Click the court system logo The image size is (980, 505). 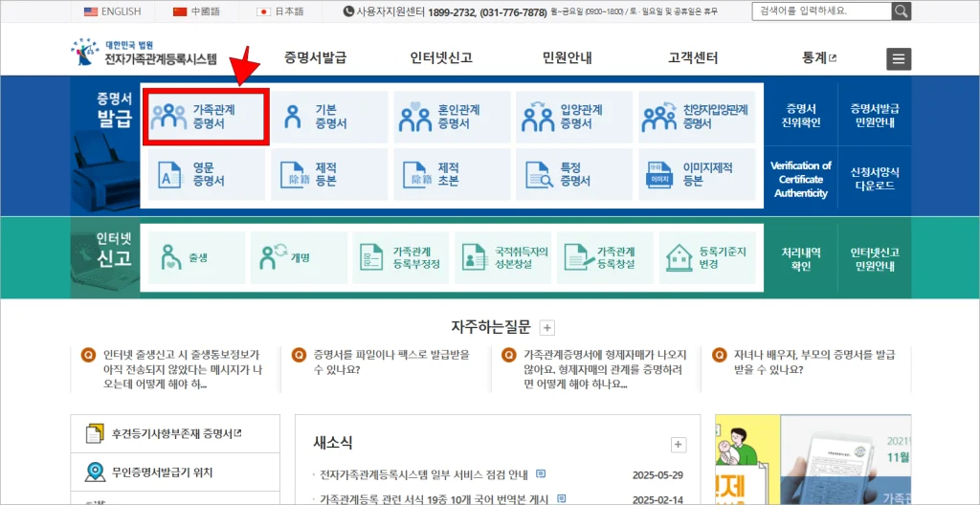(x=144, y=54)
